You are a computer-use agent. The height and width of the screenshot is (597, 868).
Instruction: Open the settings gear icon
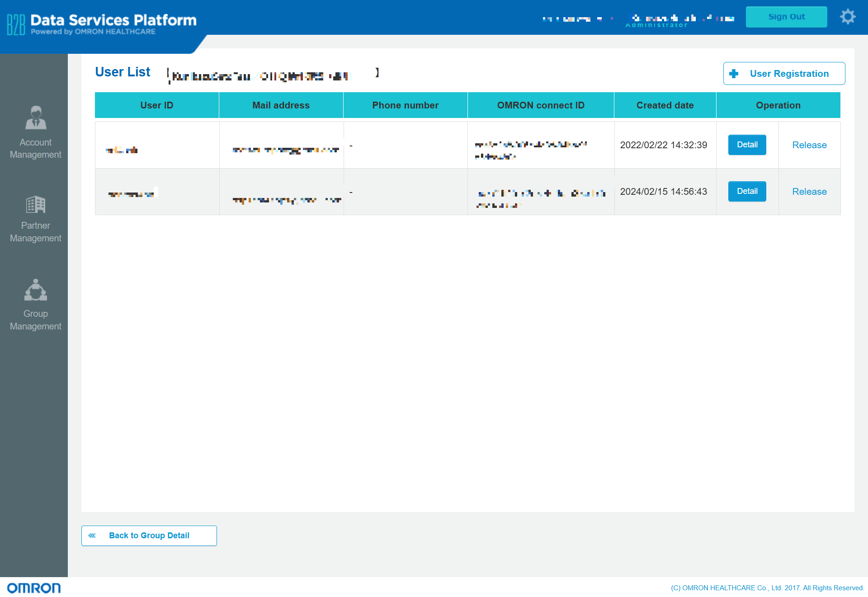[848, 17]
